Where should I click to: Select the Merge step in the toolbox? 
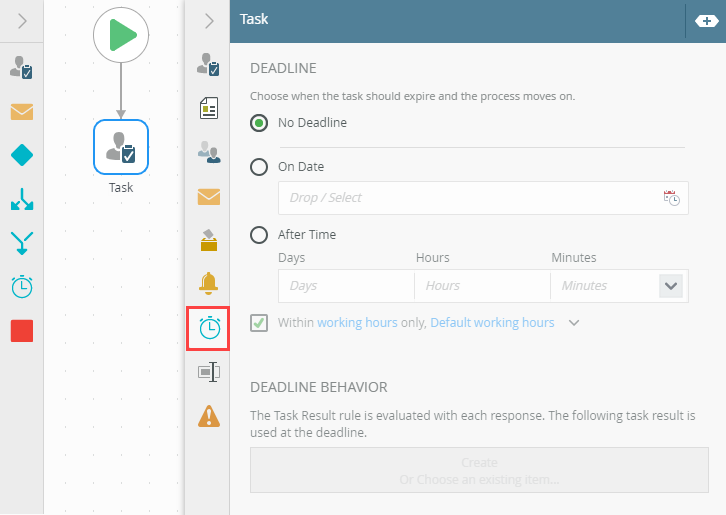click(22, 243)
